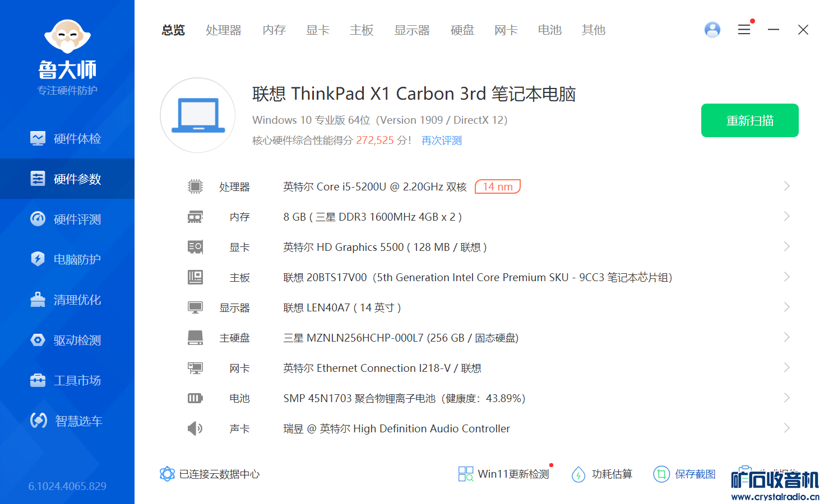824x504 pixels.
Task: Click the 功耗估算 label
Action: [612, 474]
